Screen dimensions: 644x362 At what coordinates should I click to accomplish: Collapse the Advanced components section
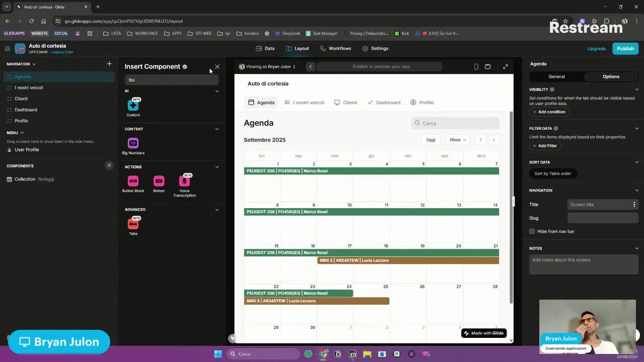(217, 210)
